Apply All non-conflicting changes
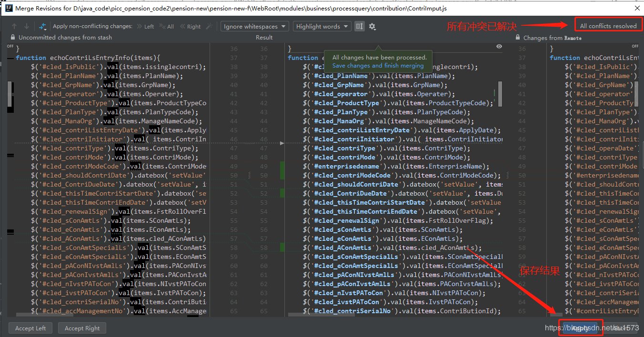The height and width of the screenshot is (337, 644). (x=167, y=27)
